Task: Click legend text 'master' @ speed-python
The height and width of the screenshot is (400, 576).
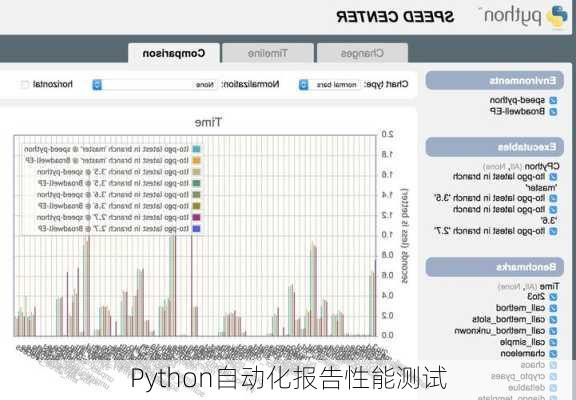Action: (x=107, y=149)
